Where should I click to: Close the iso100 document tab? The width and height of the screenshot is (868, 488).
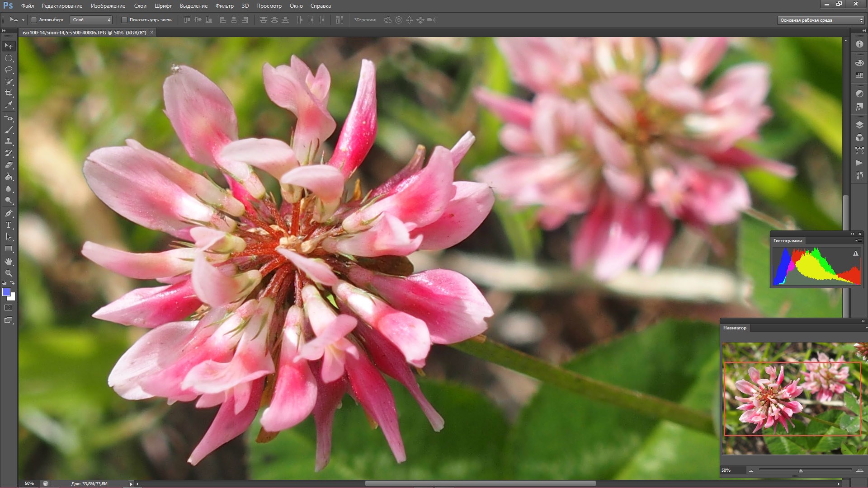152,33
